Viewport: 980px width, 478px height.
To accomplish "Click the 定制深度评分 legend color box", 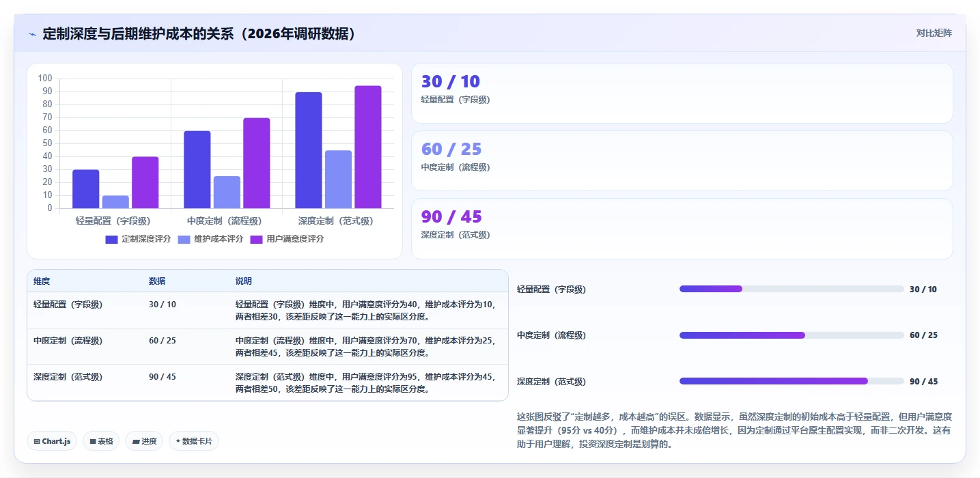I will click(111, 240).
